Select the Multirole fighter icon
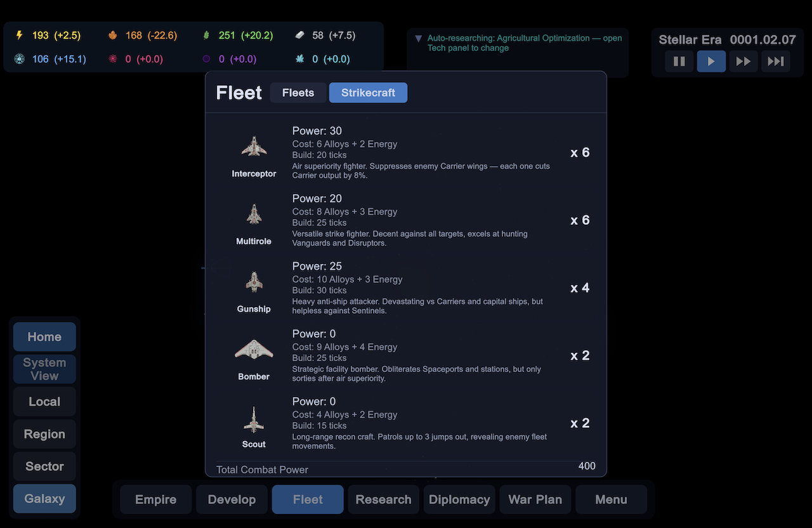The image size is (812, 528). (254, 215)
